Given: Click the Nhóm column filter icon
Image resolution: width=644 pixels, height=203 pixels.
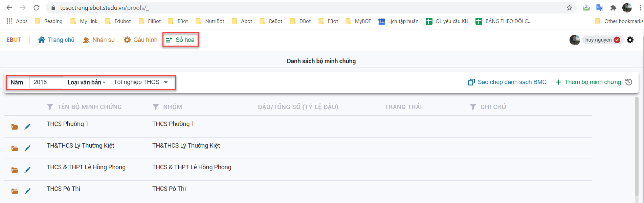Looking at the screenshot, I should (156, 107).
